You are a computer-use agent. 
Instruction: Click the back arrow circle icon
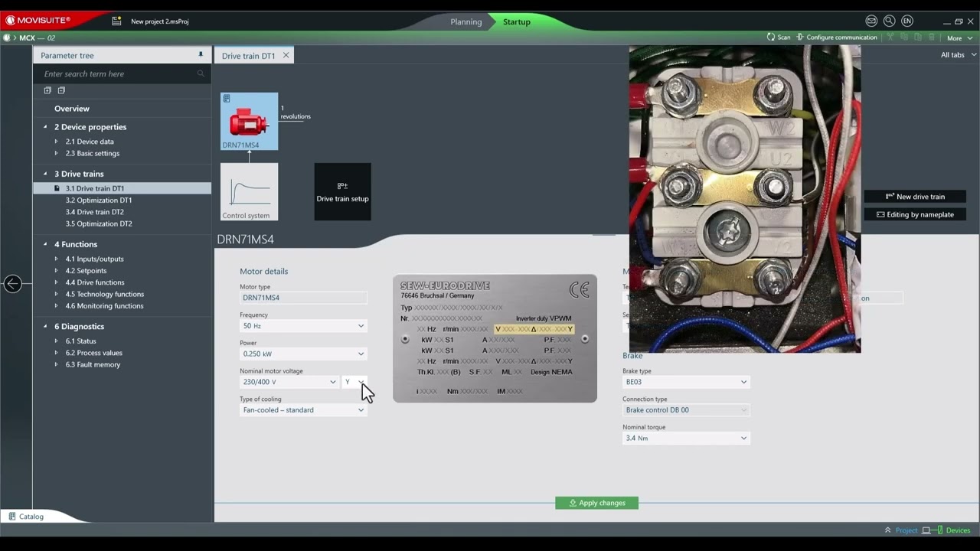pyautogui.click(x=12, y=284)
